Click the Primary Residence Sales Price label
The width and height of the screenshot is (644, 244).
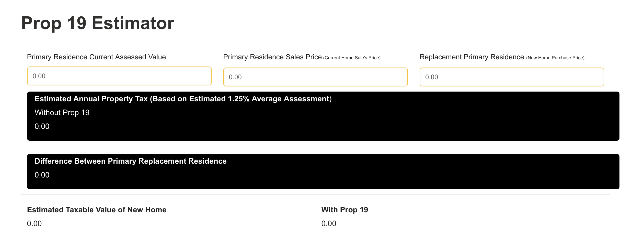click(x=272, y=57)
